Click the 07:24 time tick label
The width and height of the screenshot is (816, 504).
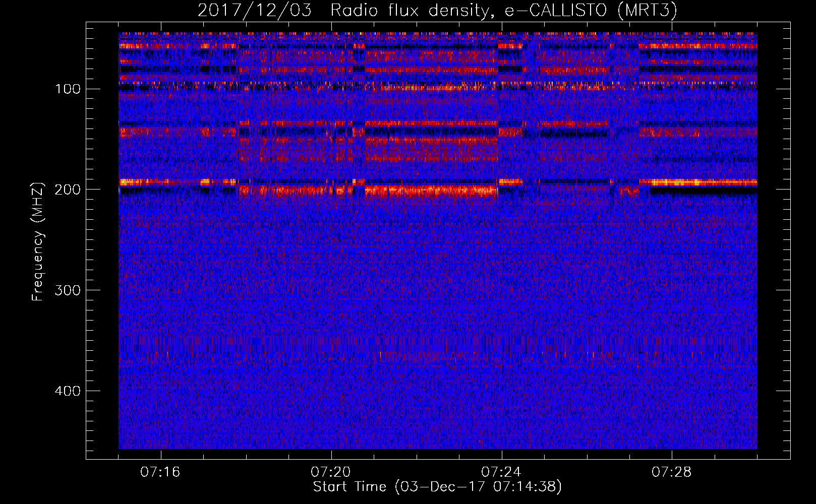coord(501,472)
